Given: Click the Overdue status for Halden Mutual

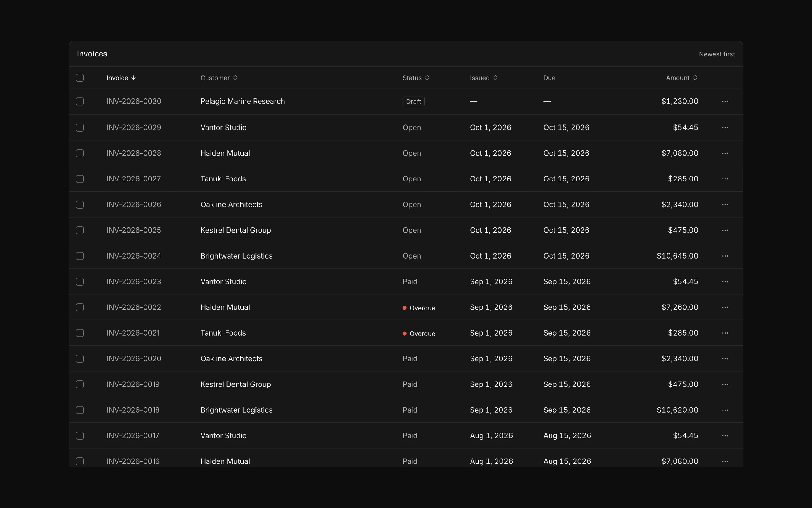Looking at the screenshot, I should [419, 308].
